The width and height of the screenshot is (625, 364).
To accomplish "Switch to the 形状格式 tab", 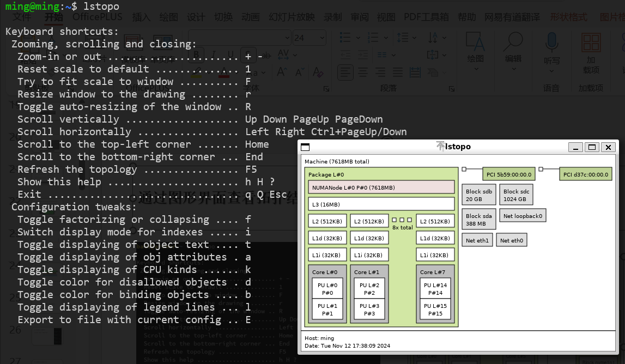I will pyautogui.click(x=569, y=17).
